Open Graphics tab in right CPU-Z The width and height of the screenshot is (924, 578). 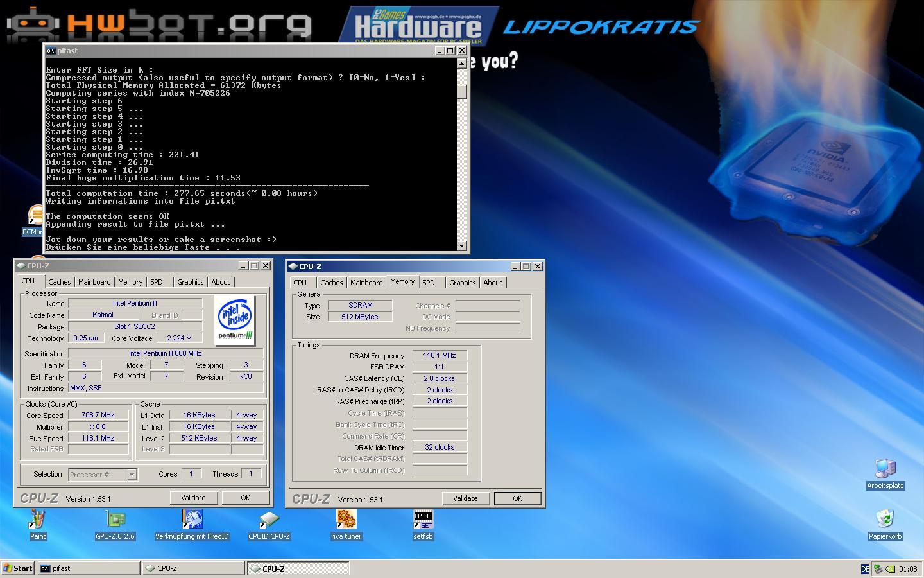click(x=463, y=283)
